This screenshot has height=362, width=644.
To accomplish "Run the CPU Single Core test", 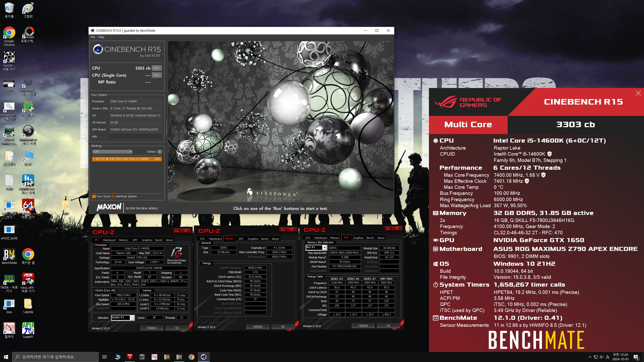I will coord(156,75).
